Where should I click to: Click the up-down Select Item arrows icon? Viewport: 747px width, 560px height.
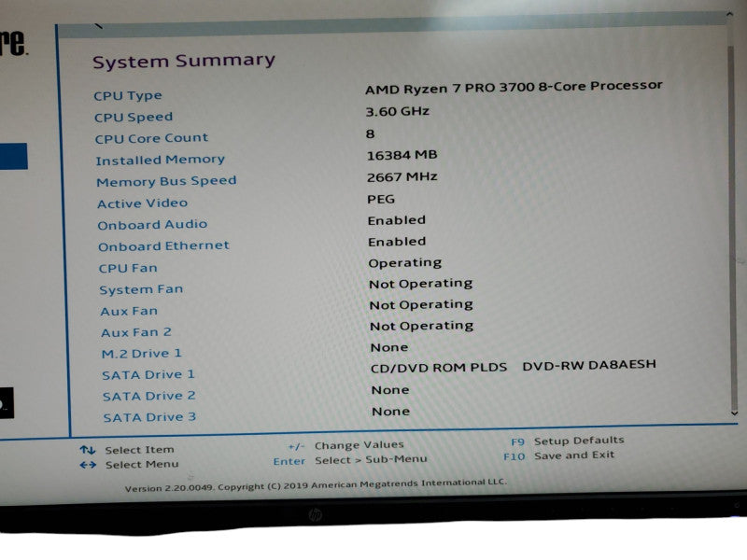click(88, 450)
